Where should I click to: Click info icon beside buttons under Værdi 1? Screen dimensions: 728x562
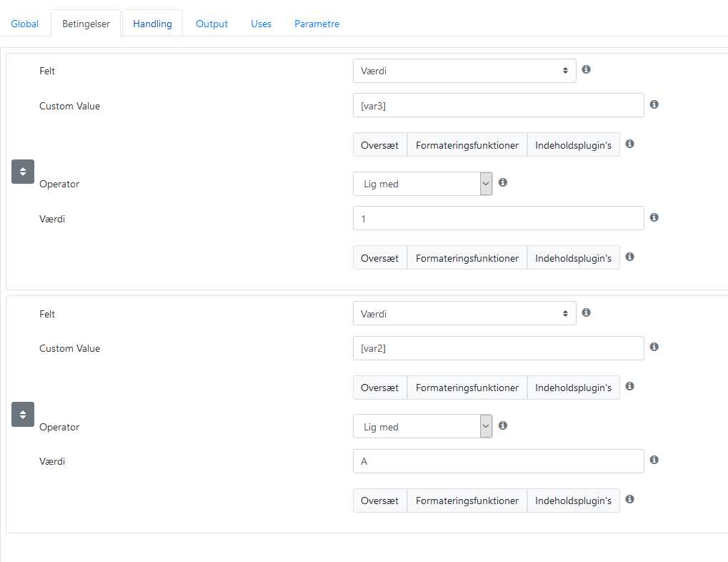point(629,257)
